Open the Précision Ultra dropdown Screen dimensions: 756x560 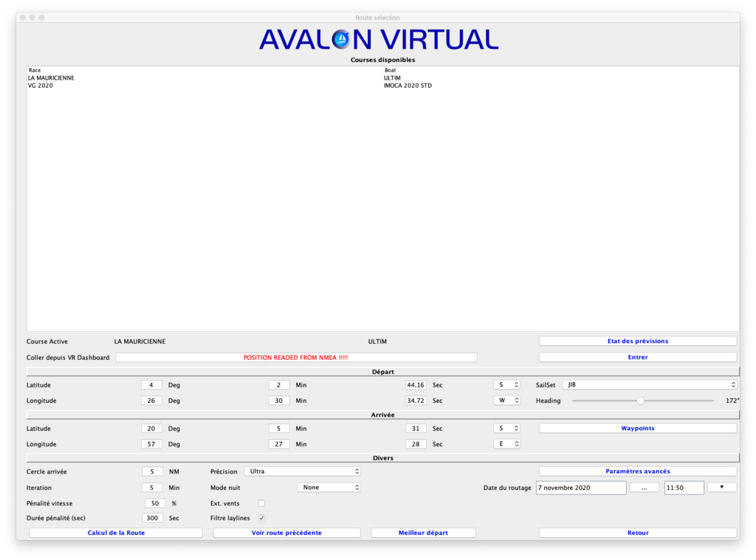302,471
